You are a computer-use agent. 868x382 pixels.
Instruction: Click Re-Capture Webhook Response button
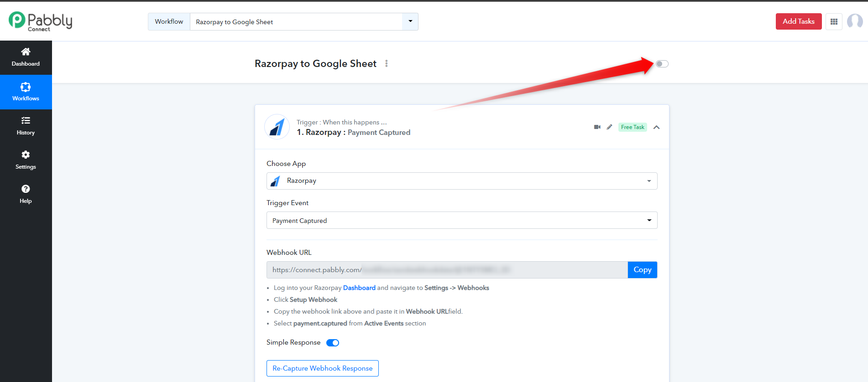point(323,368)
